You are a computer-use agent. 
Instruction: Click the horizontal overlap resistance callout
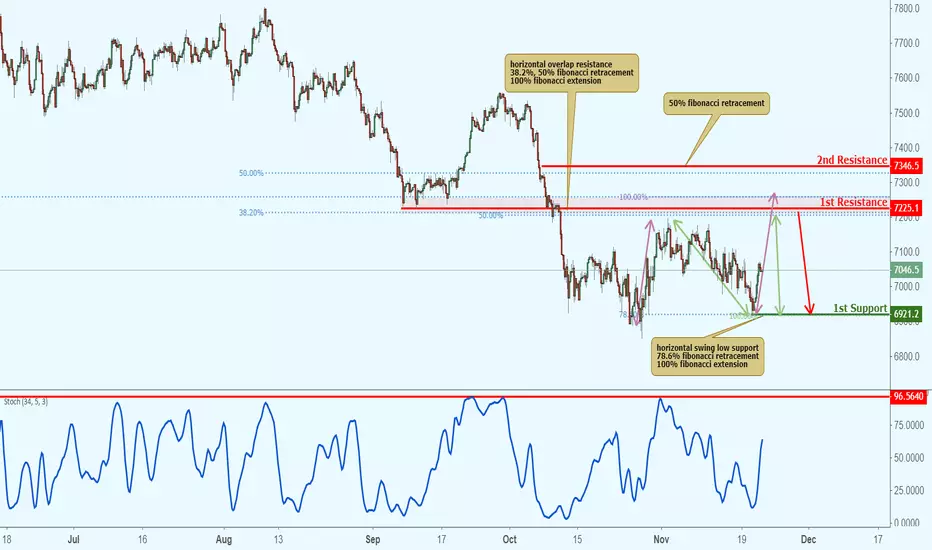572,73
